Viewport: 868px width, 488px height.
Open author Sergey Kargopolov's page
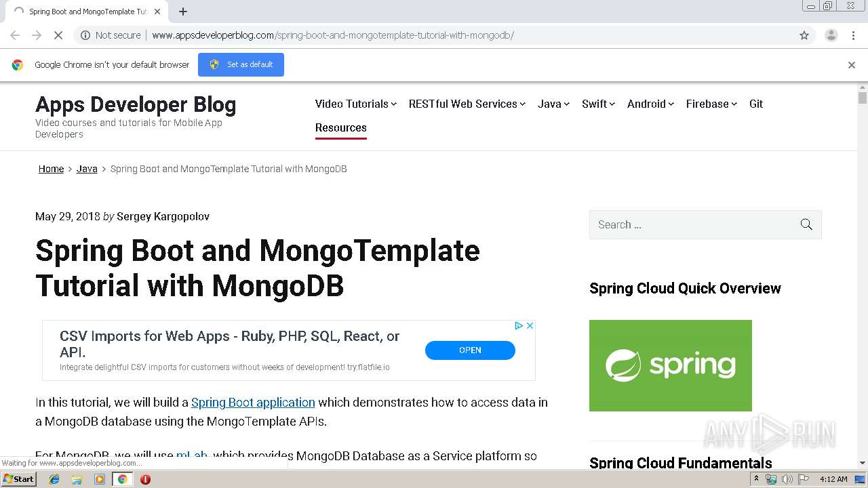pyautogui.click(x=163, y=217)
